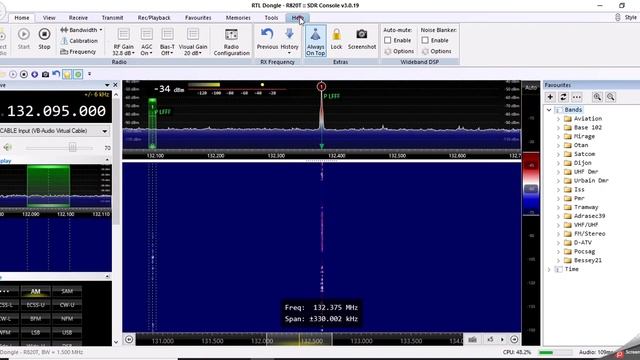Open AGC On dropdown
This screenshot has height=360, width=640.
pyautogui.click(x=147, y=42)
